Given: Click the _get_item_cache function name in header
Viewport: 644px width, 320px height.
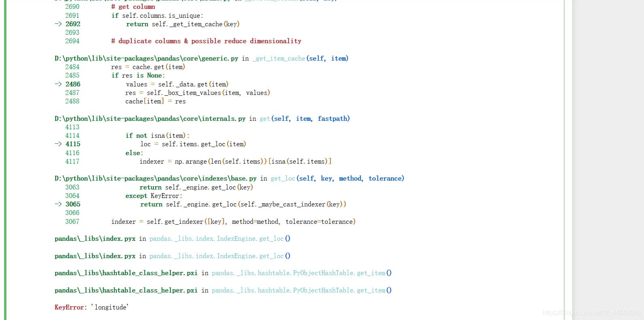Looking at the screenshot, I should (x=279, y=59).
